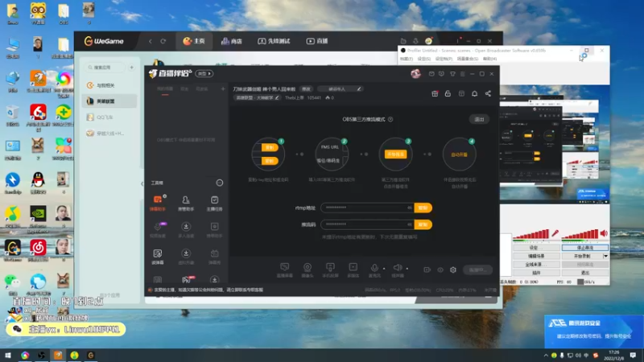
Task: Edit the stream title with 修改
Action: click(306, 89)
